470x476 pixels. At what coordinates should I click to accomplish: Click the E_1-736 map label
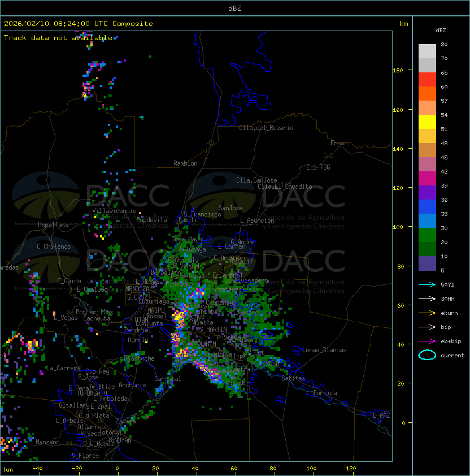pos(318,167)
